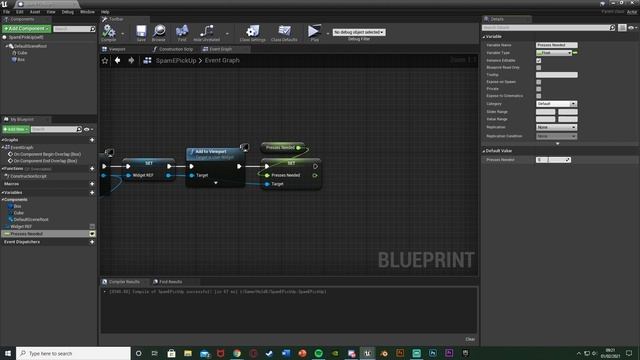Toggle Expose to Cinematics checkbox
640x360 pixels.
(x=538, y=96)
